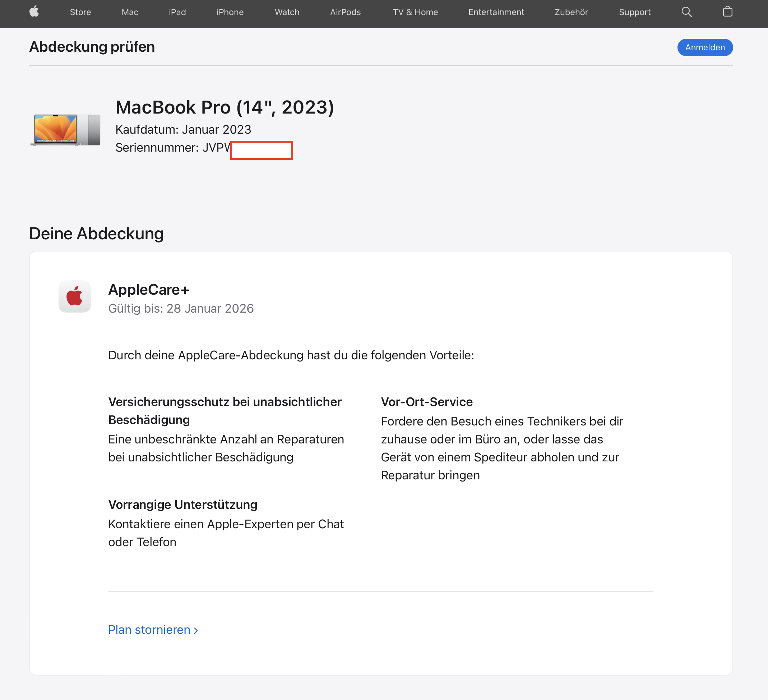
Task: Select iPhone in the top navigation
Action: (230, 12)
